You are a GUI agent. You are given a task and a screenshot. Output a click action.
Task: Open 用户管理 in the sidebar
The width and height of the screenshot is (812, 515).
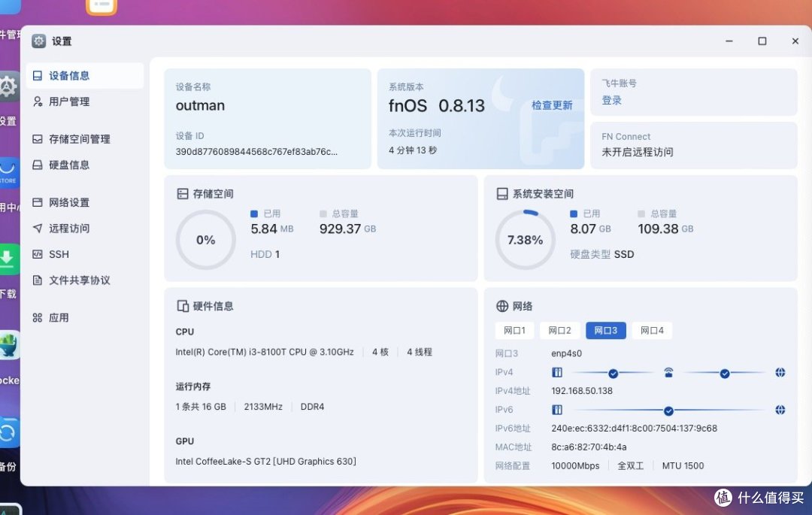tap(84, 101)
